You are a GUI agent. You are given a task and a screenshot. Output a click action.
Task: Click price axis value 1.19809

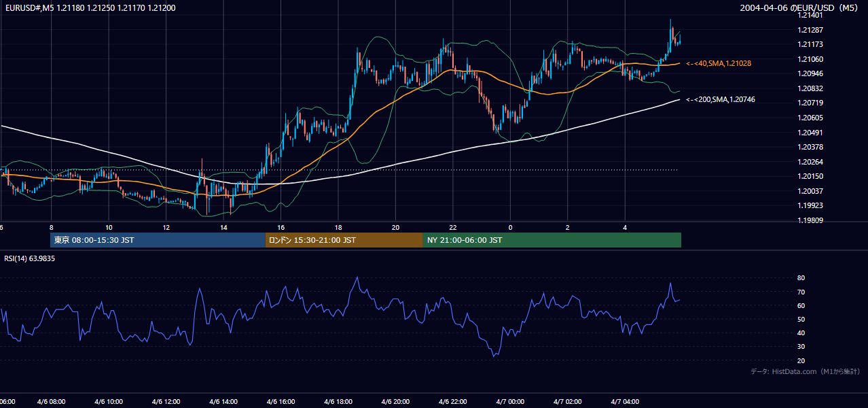click(810, 220)
